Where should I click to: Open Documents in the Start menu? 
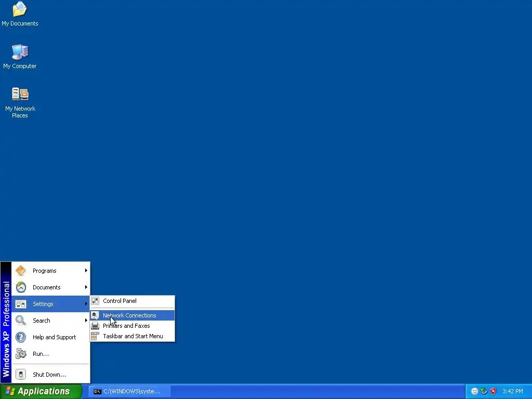coord(51,287)
